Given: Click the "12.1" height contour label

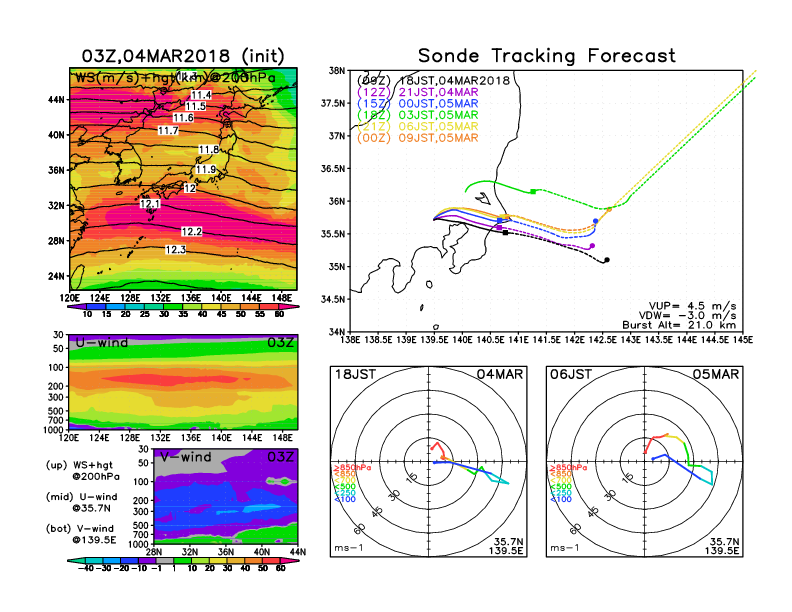Looking at the screenshot, I should [x=150, y=203].
